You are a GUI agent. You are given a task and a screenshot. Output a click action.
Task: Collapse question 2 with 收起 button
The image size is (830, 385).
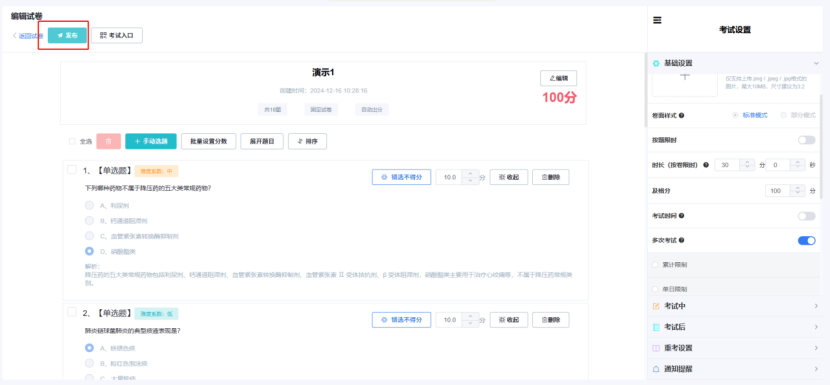click(x=509, y=320)
